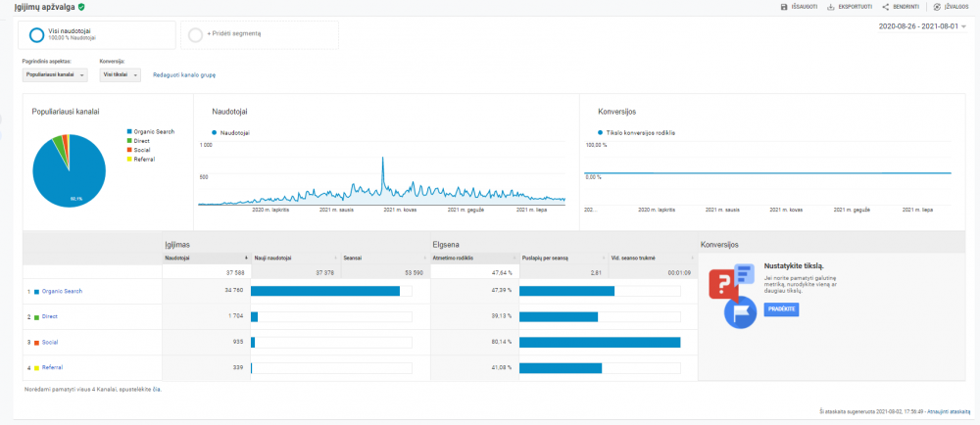Click the Išsaugoti save icon
Viewport: 980px width, 425px height.
click(784, 7)
